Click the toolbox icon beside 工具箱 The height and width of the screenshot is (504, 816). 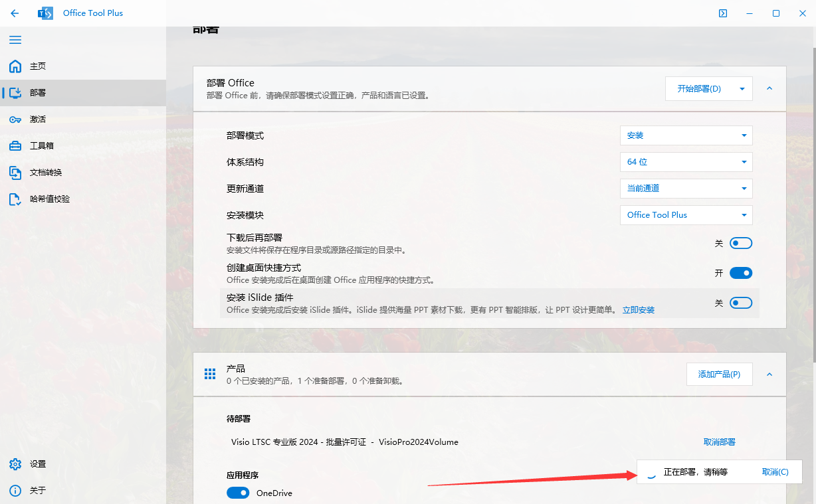15,146
